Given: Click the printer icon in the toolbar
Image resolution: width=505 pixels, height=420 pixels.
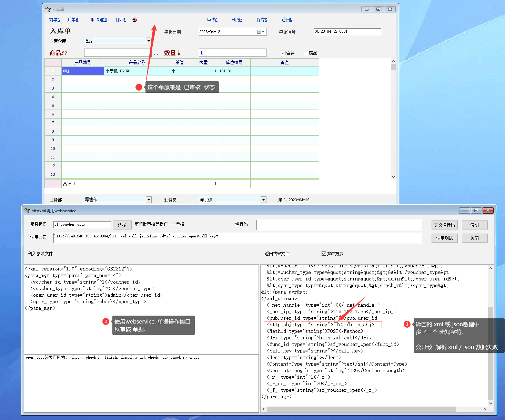Looking at the screenshot, I should (134, 20).
